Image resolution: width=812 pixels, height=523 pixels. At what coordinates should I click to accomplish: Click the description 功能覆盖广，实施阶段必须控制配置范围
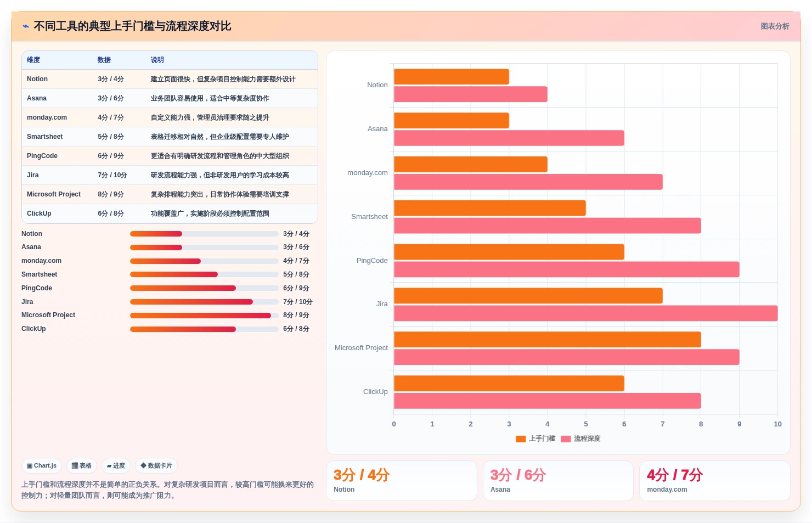click(x=210, y=213)
